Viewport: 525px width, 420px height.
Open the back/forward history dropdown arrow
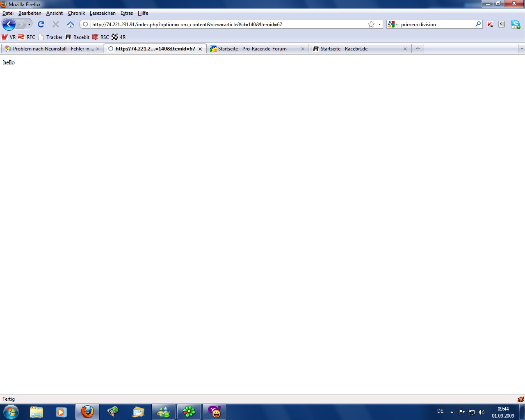point(29,24)
